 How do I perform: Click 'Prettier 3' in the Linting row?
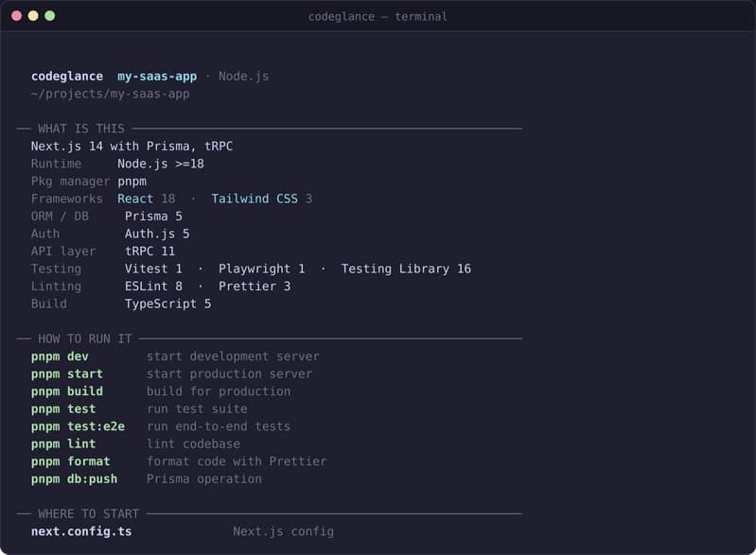tap(255, 286)
